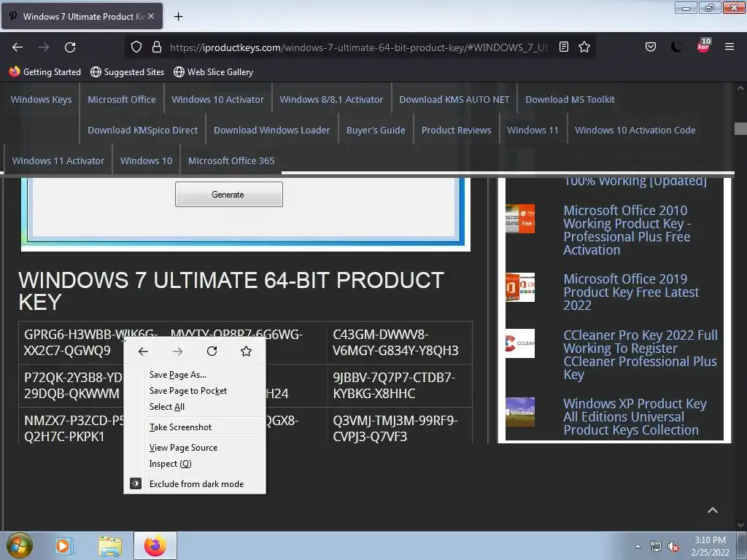This screenshot has width=747, height=560.
Task: Open Windows Explorer taskbar icon
Action: pyautogui.click(x=110, y=545)
